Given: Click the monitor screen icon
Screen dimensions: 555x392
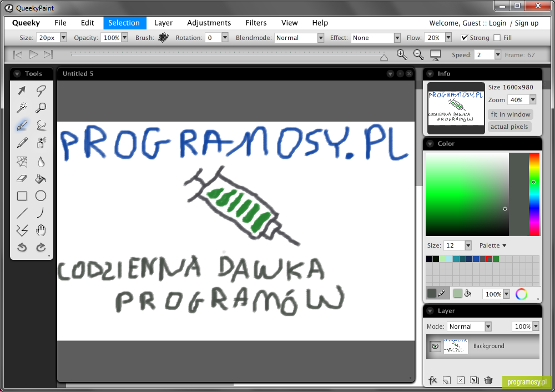Looking at the screenshot, I should coord(435,55).
